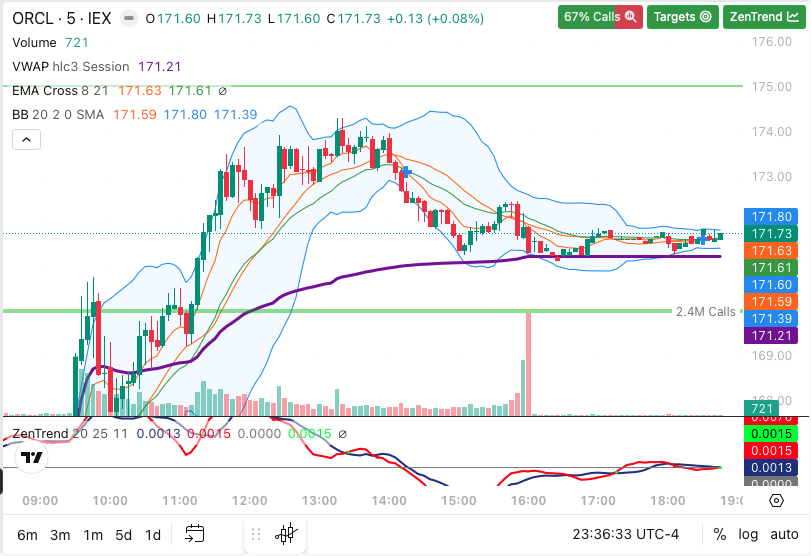This screenshot has height=556, width=811.
Task: Click the 171.21 purple VWAP price label
Action: click(x=771, y=336)
